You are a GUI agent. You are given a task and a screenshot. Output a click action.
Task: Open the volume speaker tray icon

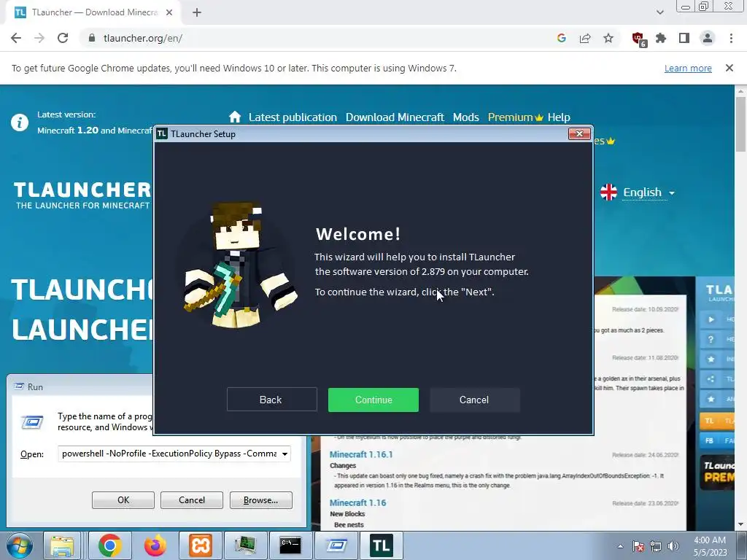point(673,546)
